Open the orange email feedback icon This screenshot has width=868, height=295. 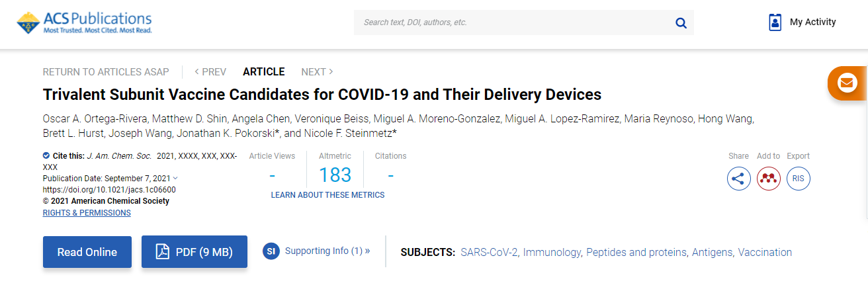(x=846, y=83)
